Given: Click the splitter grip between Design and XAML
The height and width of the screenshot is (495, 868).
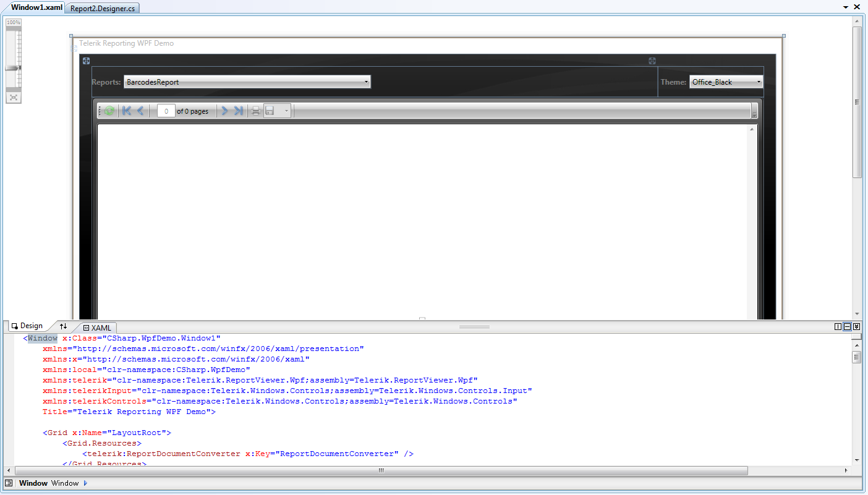Looking at the screenshot, I should pos(474,326).
